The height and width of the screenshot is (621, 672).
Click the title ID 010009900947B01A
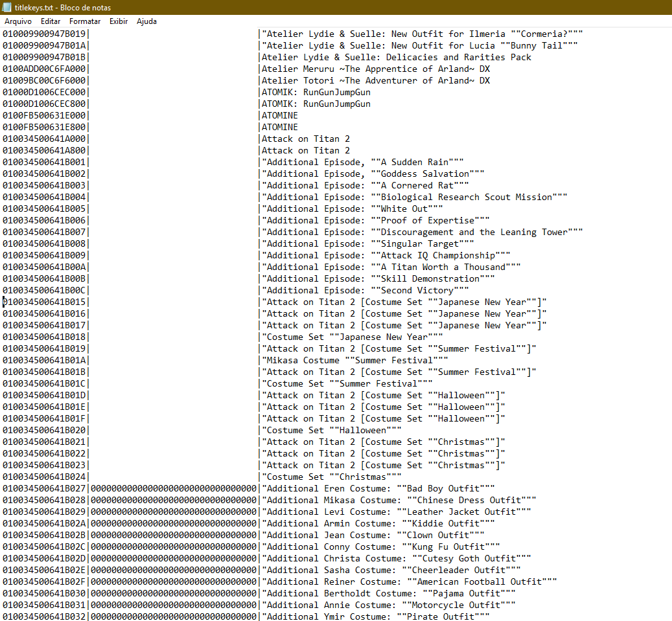pos(44,45)
